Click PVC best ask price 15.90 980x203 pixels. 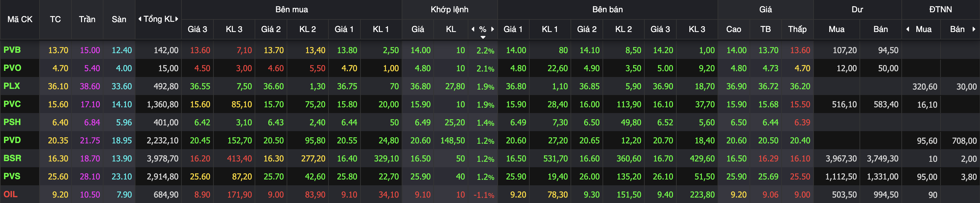coord(516,104)
